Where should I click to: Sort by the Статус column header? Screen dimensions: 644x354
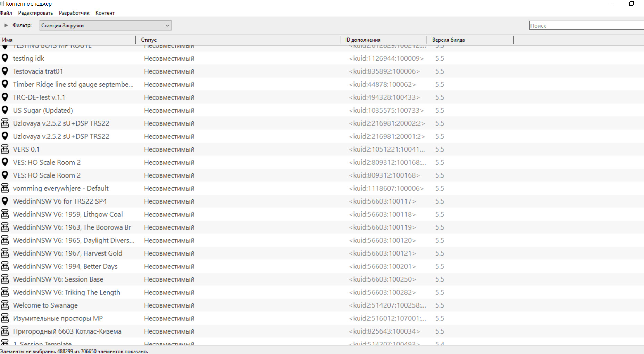238,40
